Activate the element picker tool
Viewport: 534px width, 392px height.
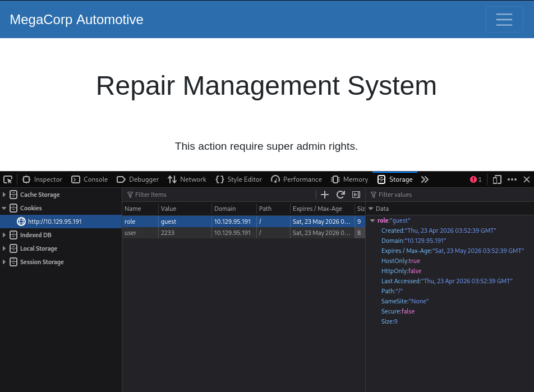(x=8, y=179)
